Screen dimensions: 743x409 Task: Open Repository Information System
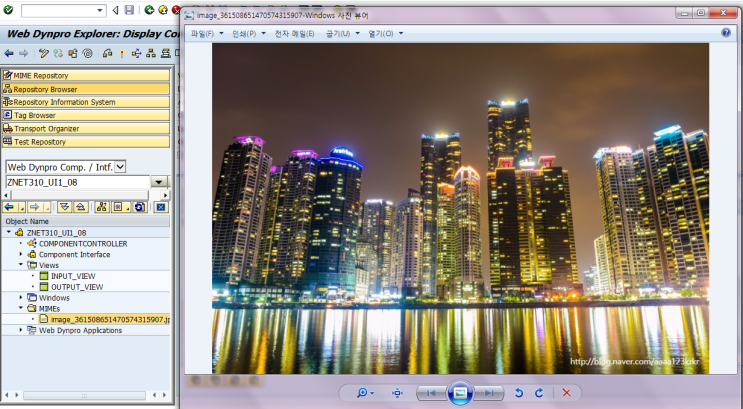click(x=86, y=102)
